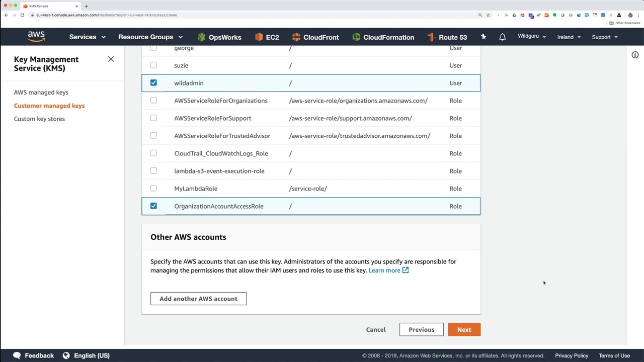Check the MyLambdaRole checkbox
The height and width of the screenshot is (362, 644).
153,189
